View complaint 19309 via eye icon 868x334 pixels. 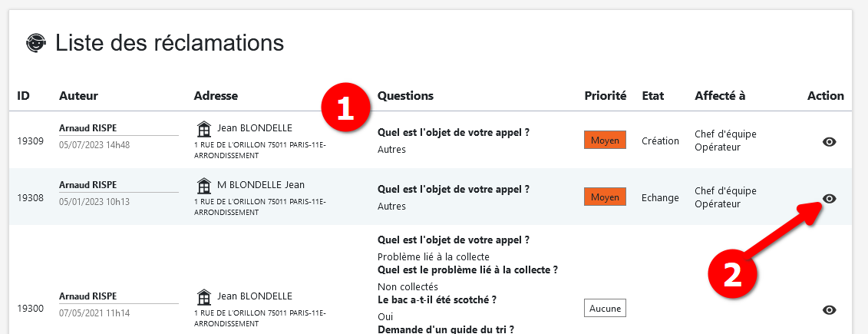coord(829,142)
